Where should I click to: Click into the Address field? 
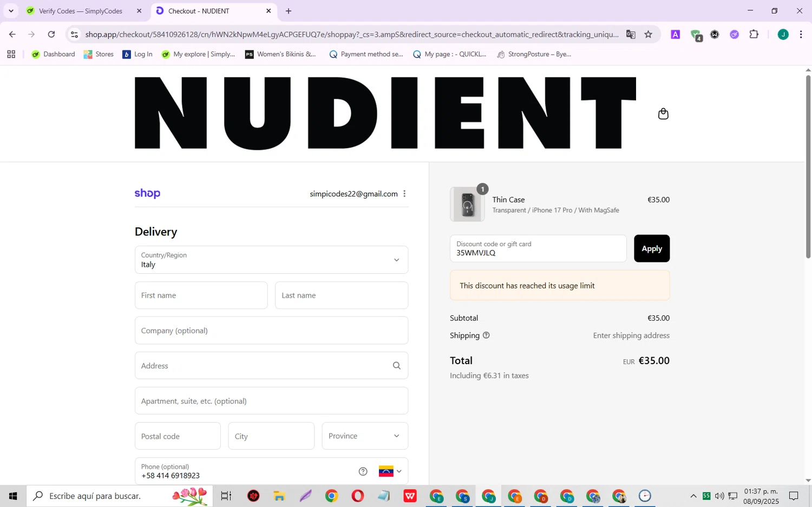tap(271, 366)
